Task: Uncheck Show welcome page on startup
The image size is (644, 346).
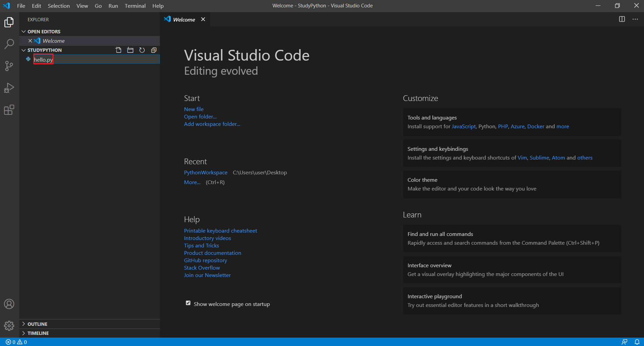Action: pos(188,303)
